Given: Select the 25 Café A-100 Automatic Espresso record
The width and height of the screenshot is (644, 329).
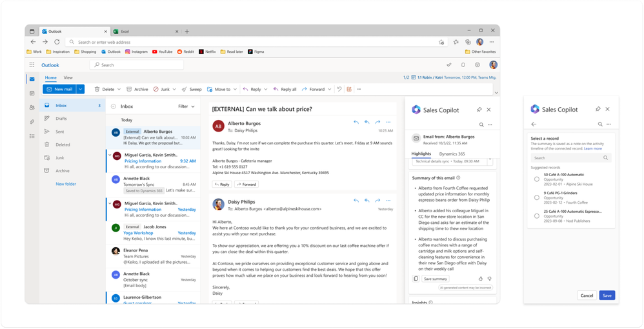Looking at the screenshot, I should click(x=537, y=216).
